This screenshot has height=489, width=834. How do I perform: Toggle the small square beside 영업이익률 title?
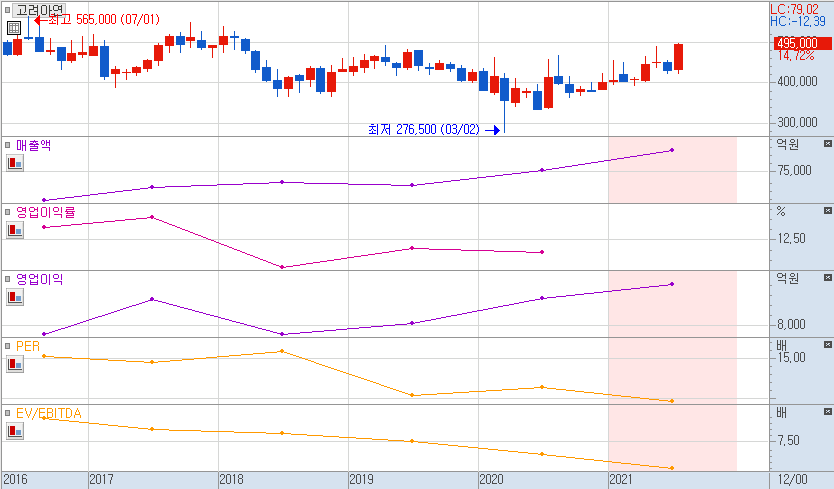point(7,212)
